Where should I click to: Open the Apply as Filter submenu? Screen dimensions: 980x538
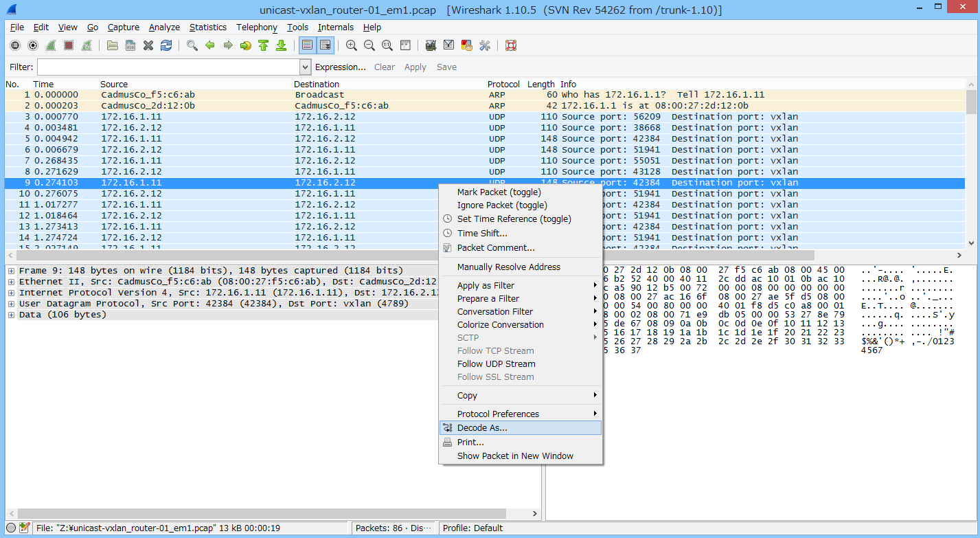click(520, 285)
